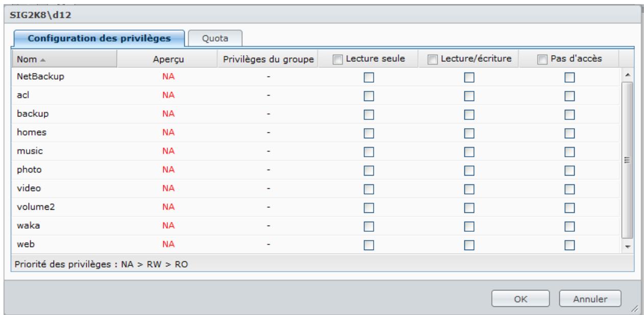
Task: Enable Lecture/écriture for video
Action: pos(468,189)
